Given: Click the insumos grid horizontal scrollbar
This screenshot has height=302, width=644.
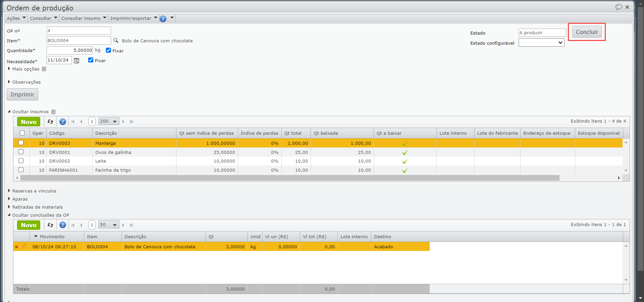Looking at the screenshot, I should click(290, 178).
